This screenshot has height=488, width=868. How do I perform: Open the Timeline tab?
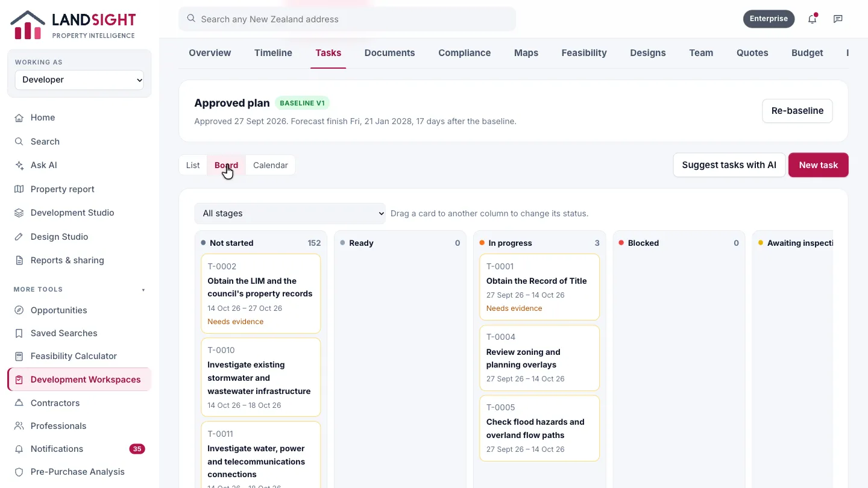[x=273, y=53]
